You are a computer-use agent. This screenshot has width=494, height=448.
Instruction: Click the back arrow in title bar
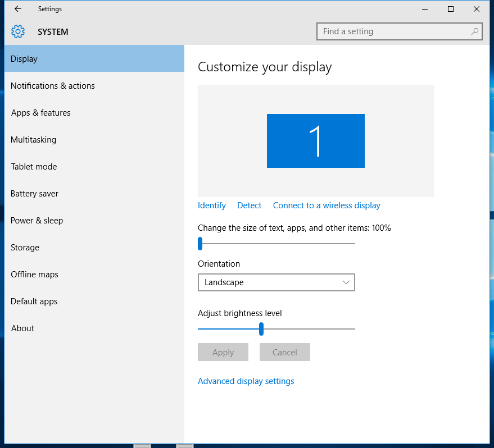(x=18, y=9)
